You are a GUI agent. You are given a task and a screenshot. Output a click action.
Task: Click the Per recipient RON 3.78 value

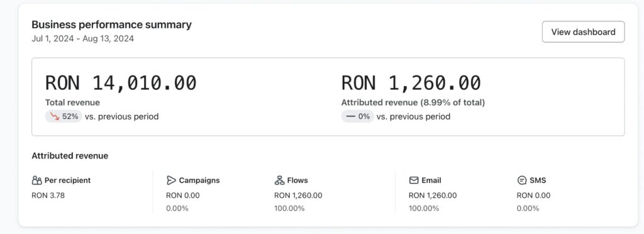coord(48,196)
